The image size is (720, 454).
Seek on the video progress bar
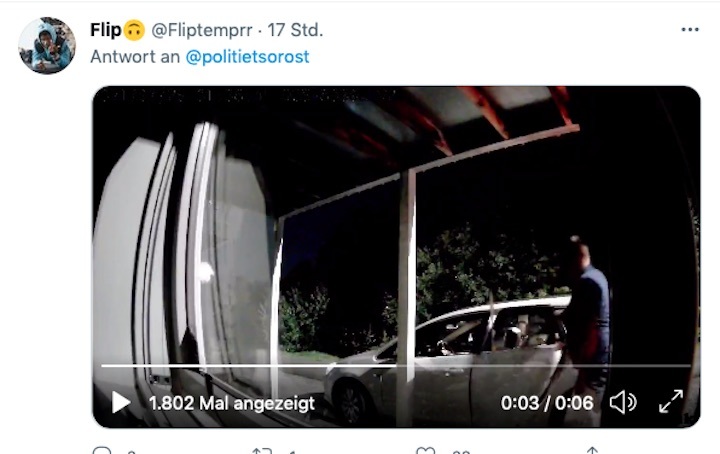(396, 366)
